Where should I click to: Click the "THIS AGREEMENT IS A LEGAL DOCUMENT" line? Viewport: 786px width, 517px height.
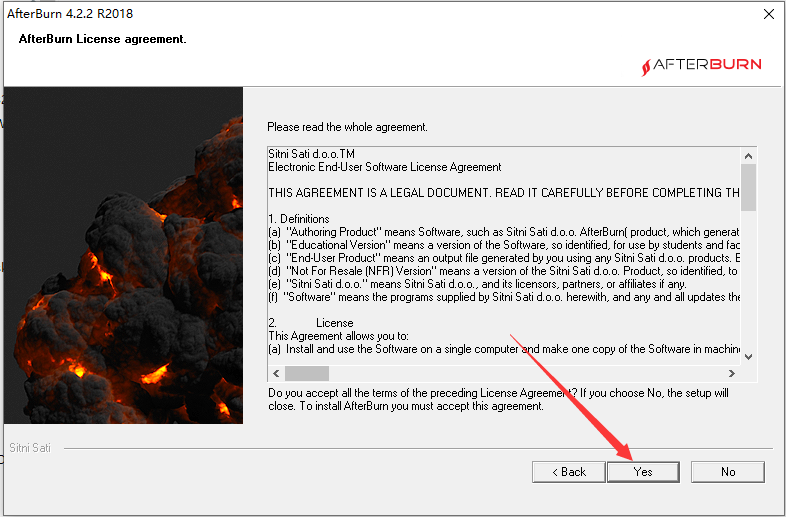504,193
